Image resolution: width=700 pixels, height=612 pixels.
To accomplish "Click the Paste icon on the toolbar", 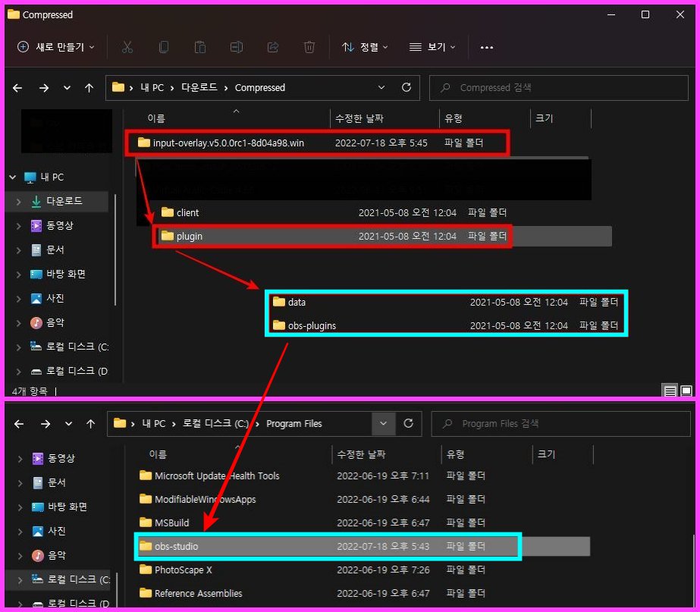I will pyautogui.click(x=200, y=47).
